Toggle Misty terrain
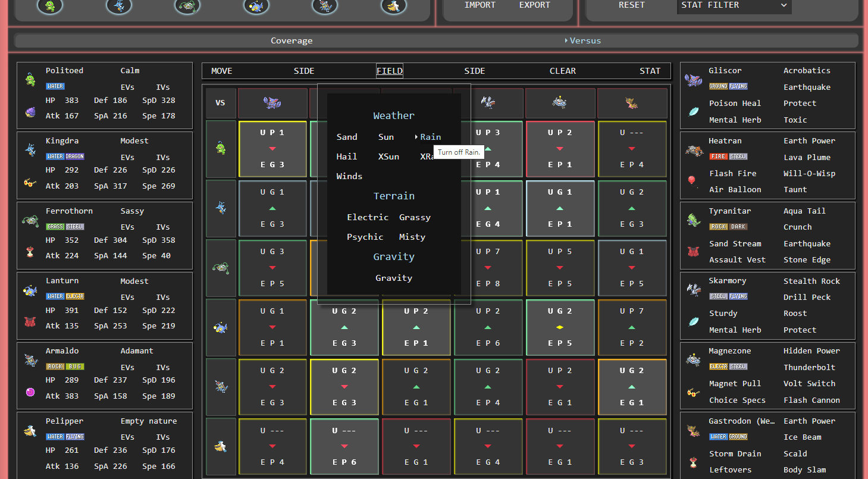 [x=412, y=237]
